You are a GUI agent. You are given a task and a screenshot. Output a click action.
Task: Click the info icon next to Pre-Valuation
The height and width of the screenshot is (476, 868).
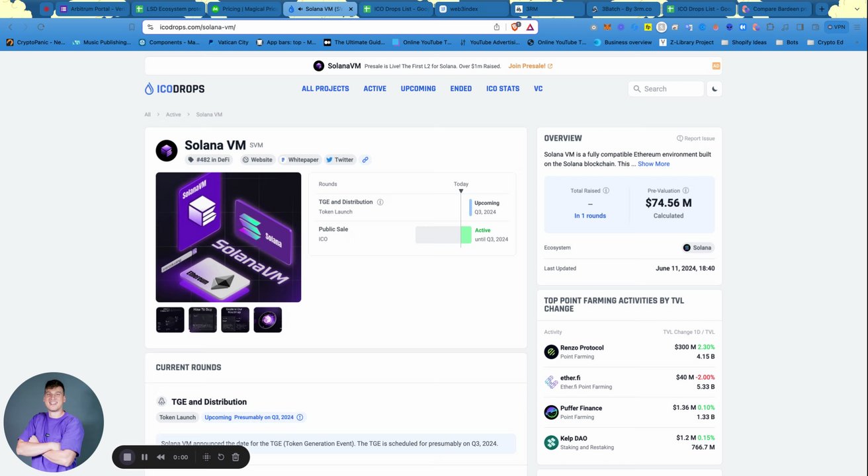point(685,190)
